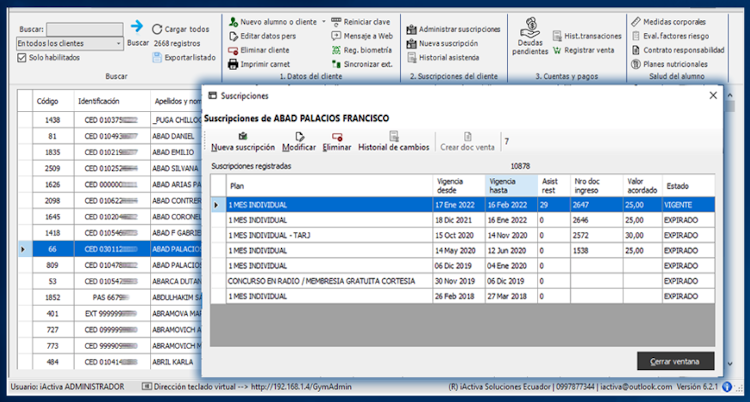Sort by Plan column header
This screenshot has width=750, height=402.
tap(330, 186)
